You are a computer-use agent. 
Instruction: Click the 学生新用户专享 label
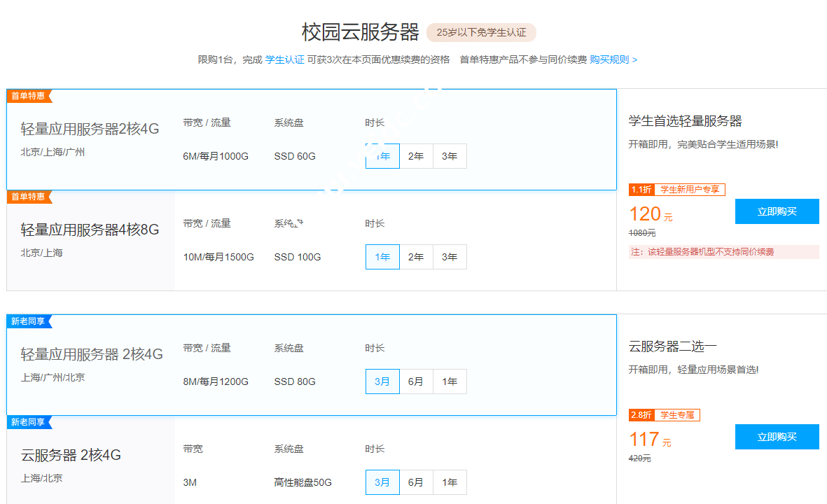click(x=689, y=189)
